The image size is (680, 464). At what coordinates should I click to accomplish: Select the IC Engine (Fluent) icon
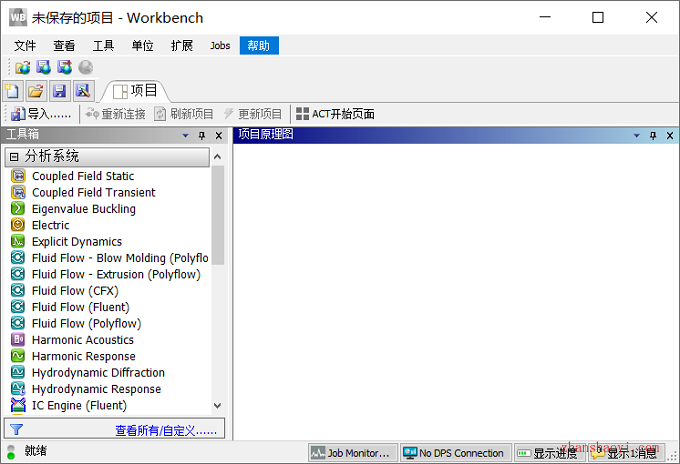(18, 405)
